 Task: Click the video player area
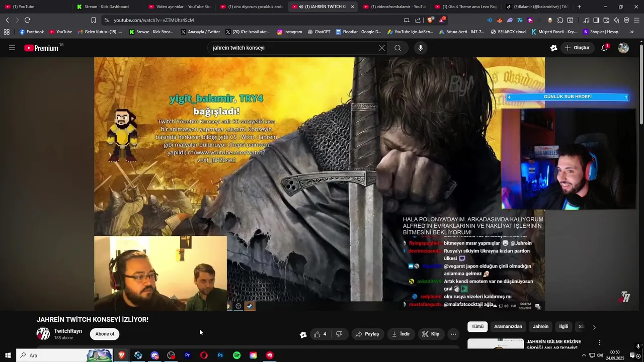[x=319, y=184]
